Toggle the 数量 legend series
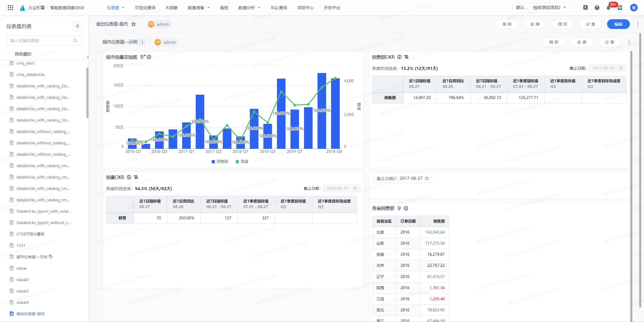 click(242, 162)
